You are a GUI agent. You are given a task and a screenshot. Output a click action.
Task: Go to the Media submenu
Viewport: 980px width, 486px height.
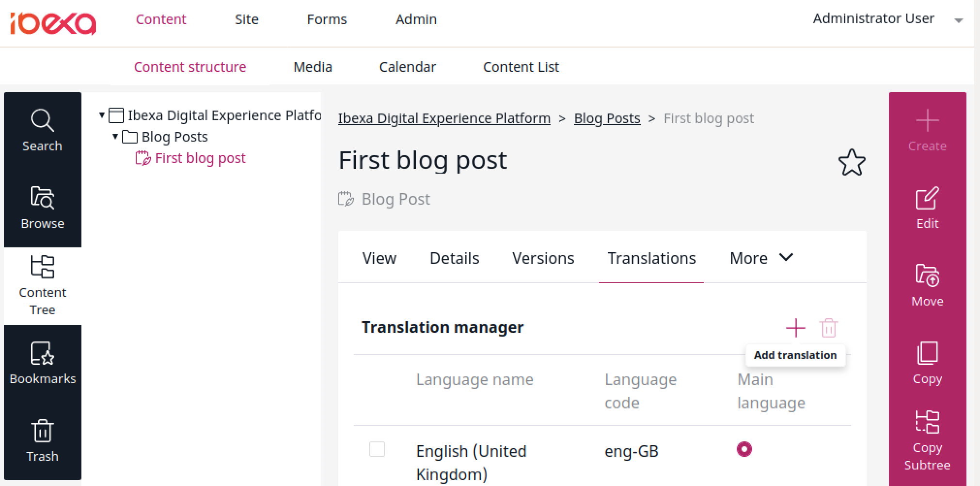313,67
